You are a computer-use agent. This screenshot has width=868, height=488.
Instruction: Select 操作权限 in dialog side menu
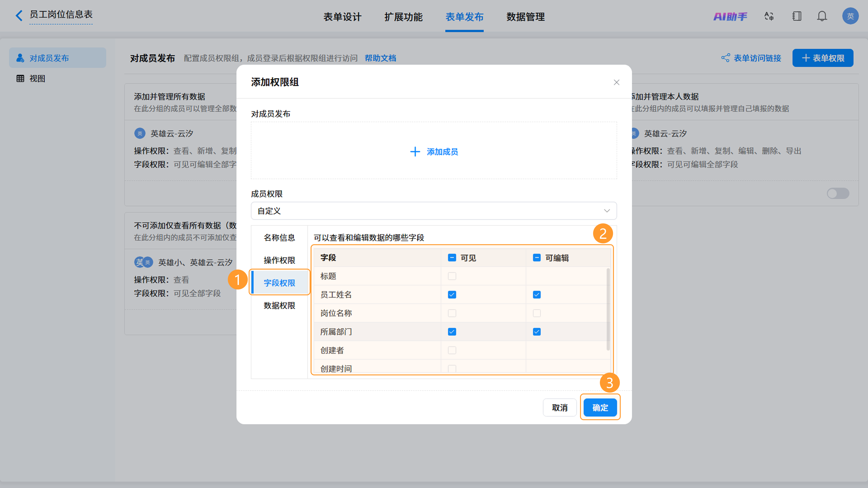click(x=279, y=260)
